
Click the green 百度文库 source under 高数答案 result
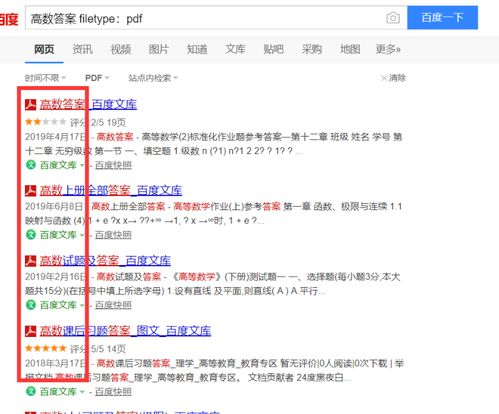[x=58, y=165]
